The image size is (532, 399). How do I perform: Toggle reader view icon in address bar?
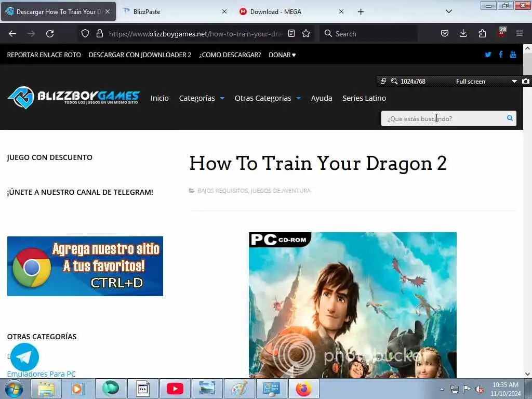coord(291,34)
